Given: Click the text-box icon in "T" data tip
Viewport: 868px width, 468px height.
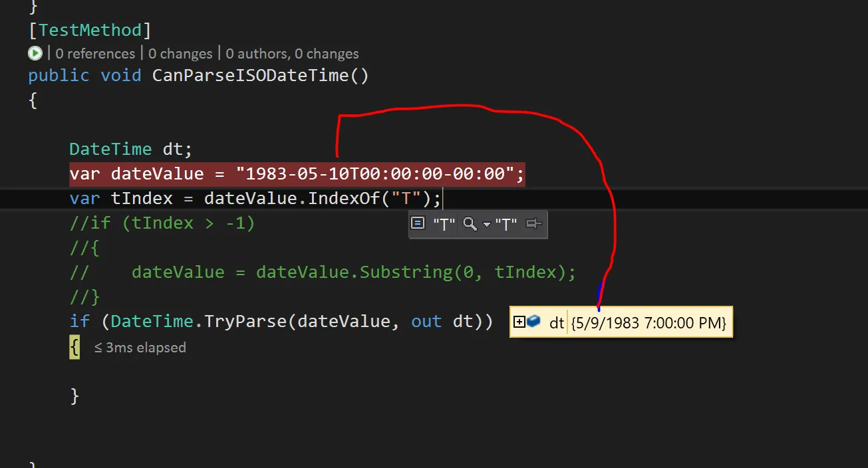Looking at the screenshot, I should click(418, 223).
